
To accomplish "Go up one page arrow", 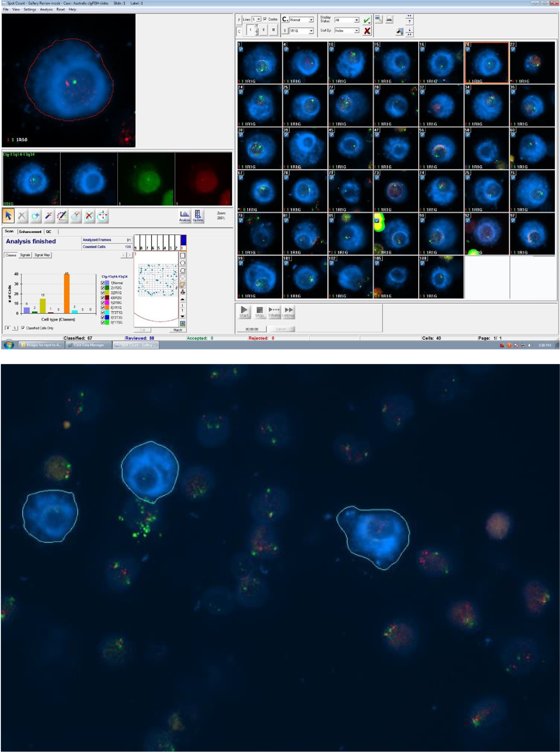I will tap(409, 21).
